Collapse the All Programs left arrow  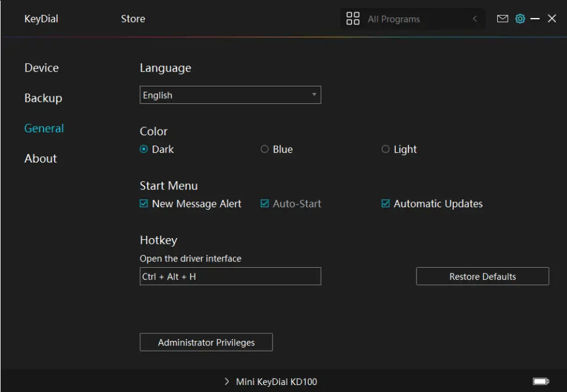click(475, 19)
